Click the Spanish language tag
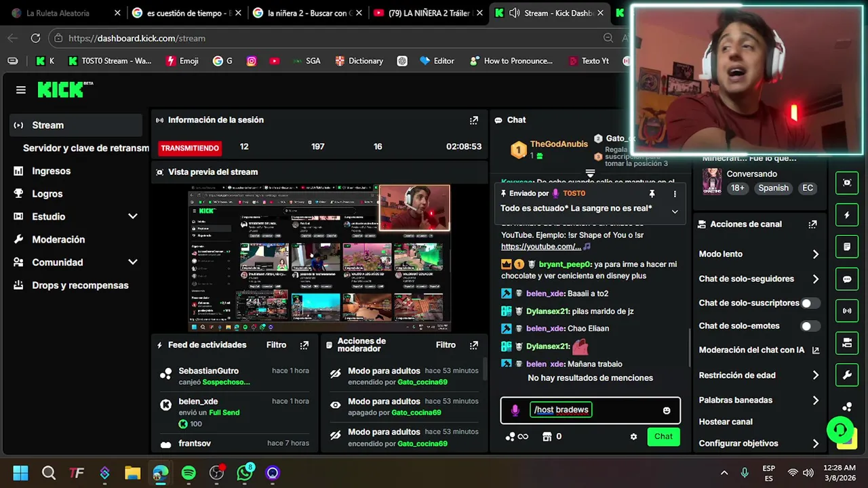Viewport: 868px width, 488px height. tap(773, 188)
